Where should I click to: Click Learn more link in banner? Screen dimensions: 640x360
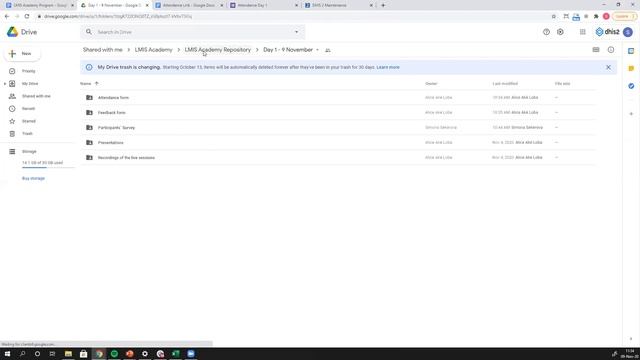coord(388,67)
